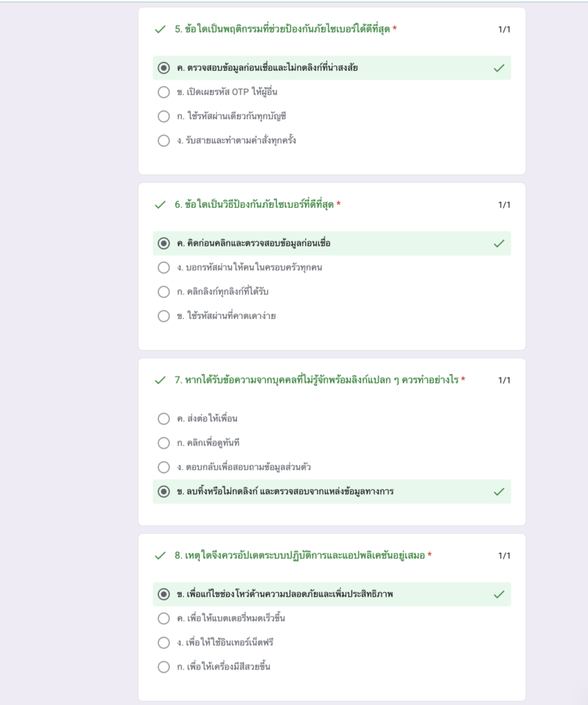The height and width of the screenshot is (705, 588).
Task: Select radio option ก. ใช้รหัสผ่านเดียวกันทุกบัญชี
Action: [164, 116]
